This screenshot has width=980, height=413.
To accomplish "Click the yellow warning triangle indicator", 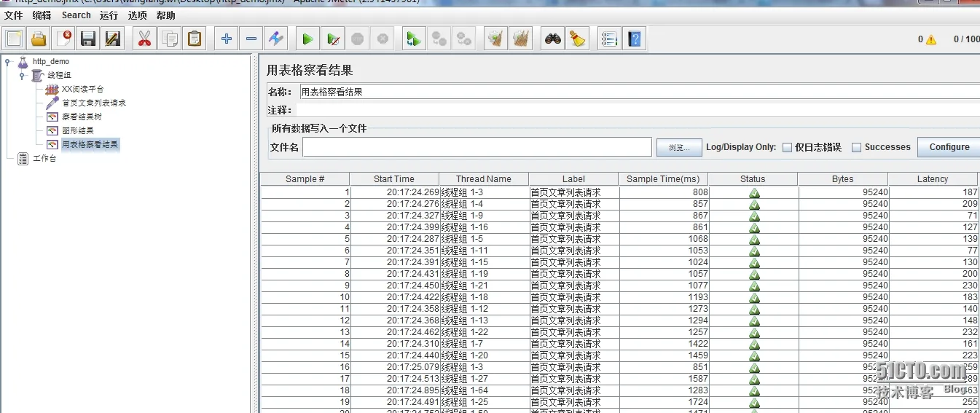I will tap(931, 39).
